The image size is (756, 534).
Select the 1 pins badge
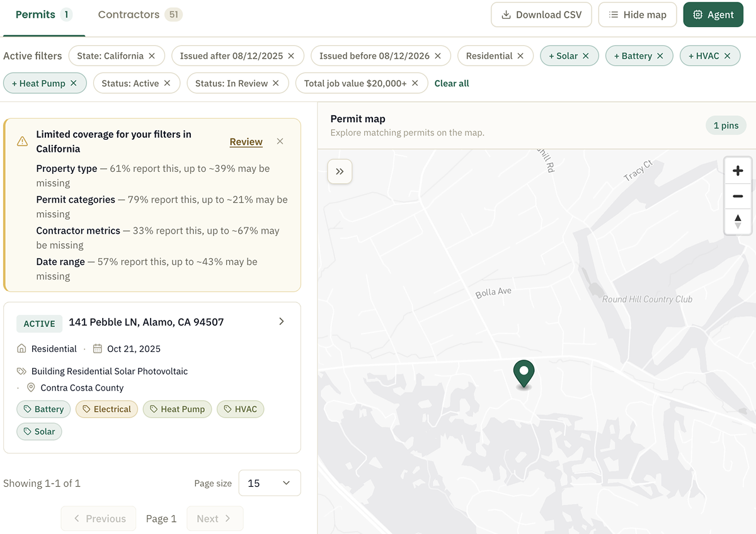tap(726, 125)
